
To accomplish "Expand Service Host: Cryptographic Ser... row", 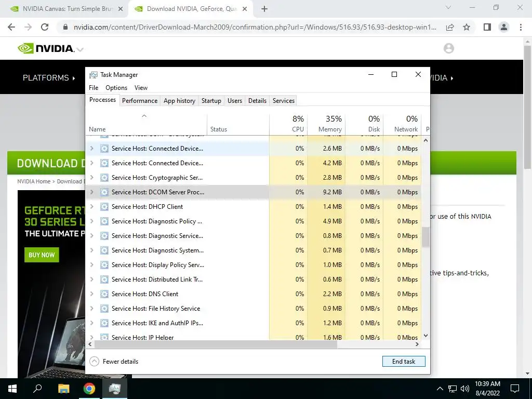I will [x=91, y=178].
